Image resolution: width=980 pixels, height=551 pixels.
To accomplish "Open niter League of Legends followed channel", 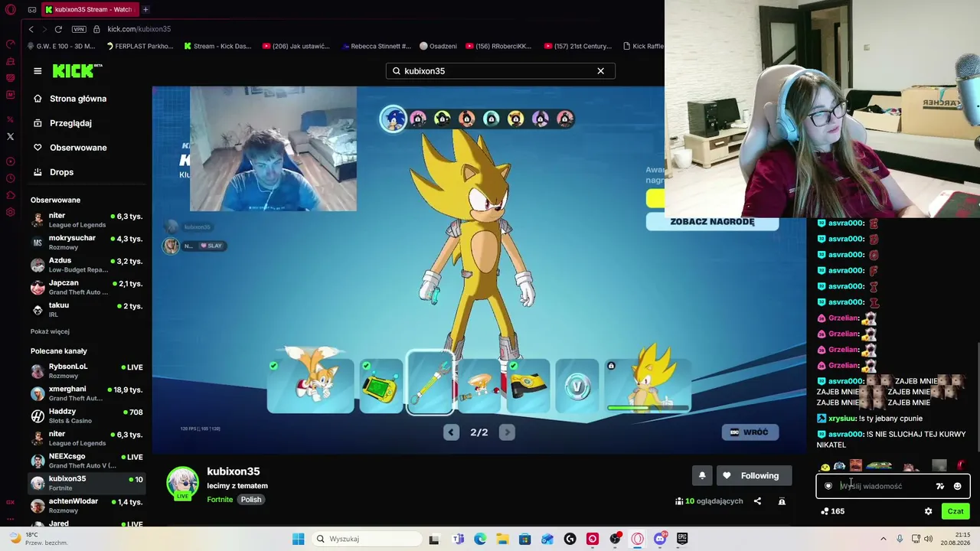I will coord(86,220).
